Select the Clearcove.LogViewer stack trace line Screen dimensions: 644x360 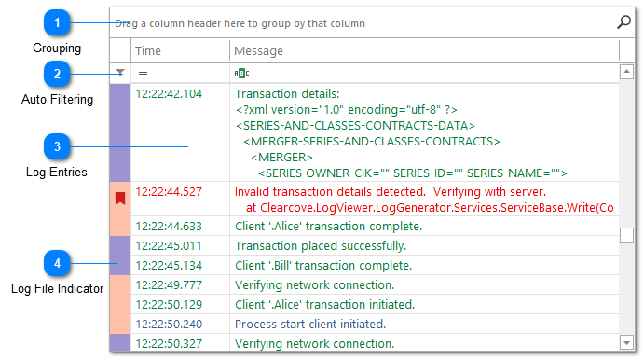(x=430, y=208)
